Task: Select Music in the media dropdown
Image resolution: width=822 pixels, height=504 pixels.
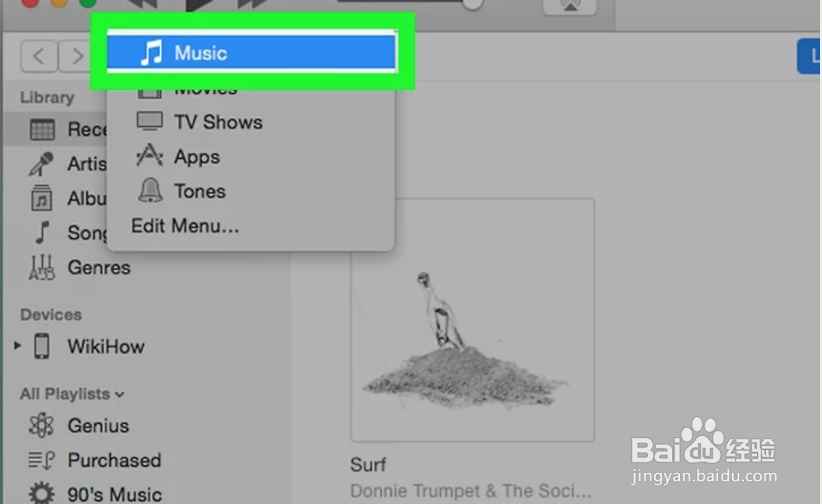Action: (x=252, y=52)
